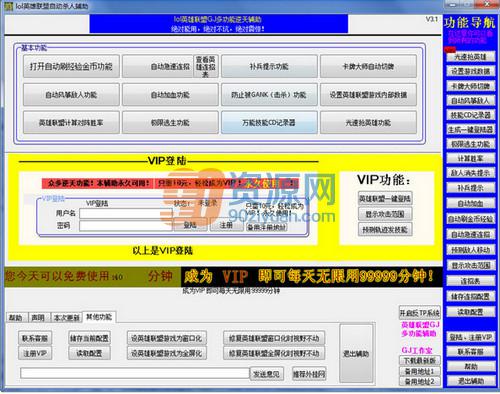Click 显示攻击范围 in VIP功能 panel
This screenshot has height=394, width=500.
(x=385, y=214)
